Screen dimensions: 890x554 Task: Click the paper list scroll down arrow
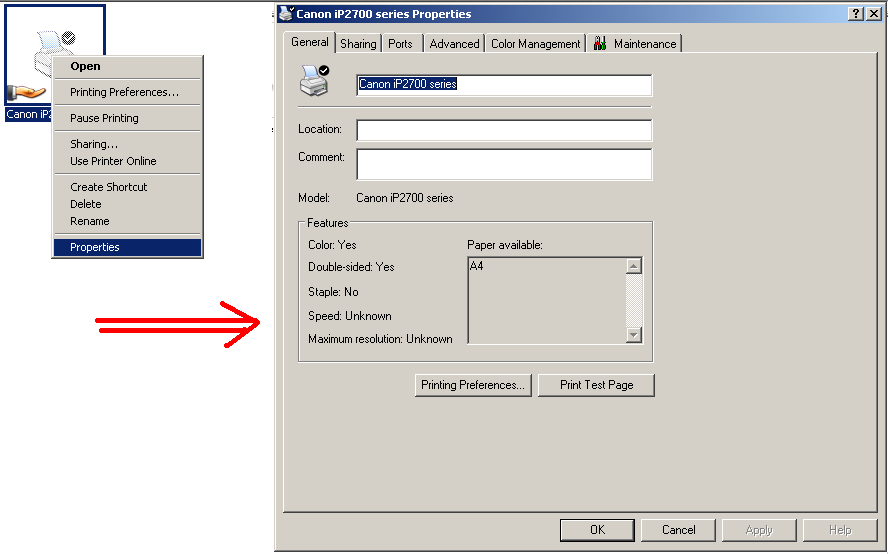[633, 335]
